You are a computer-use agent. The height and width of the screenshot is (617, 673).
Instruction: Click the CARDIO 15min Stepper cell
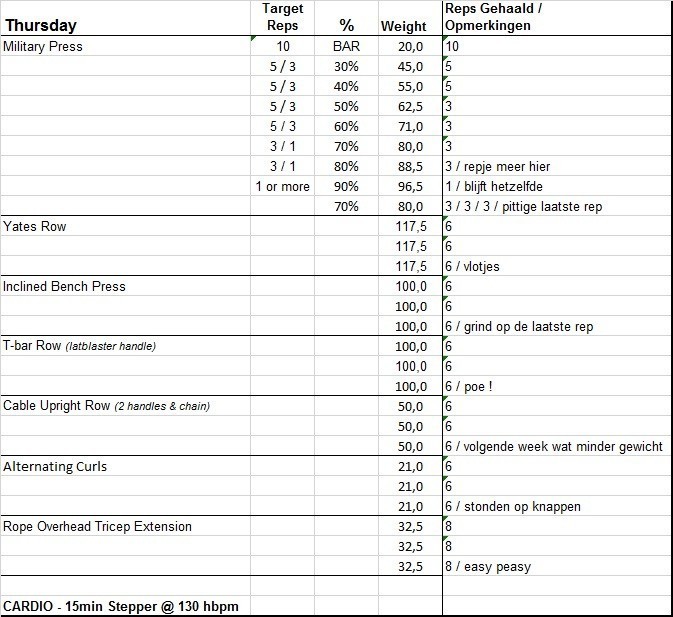click(122, 606)
